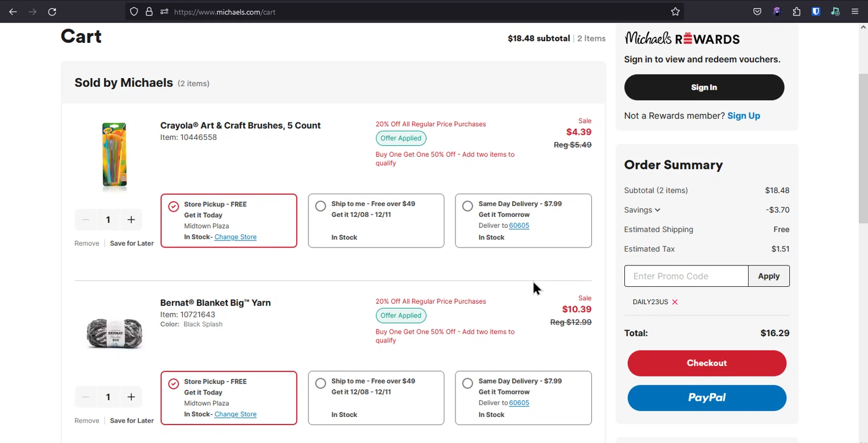Click the Estimated Tax $1.51 value
The height and width of the screenshot is (443, 868).
click(780, 249)
